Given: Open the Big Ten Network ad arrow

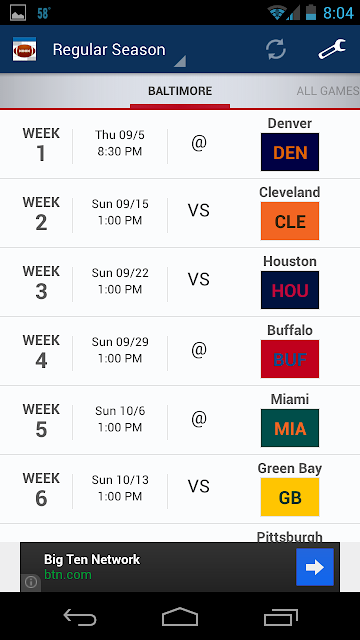Looking at the screenshot, I should click(x=315, y=567).
